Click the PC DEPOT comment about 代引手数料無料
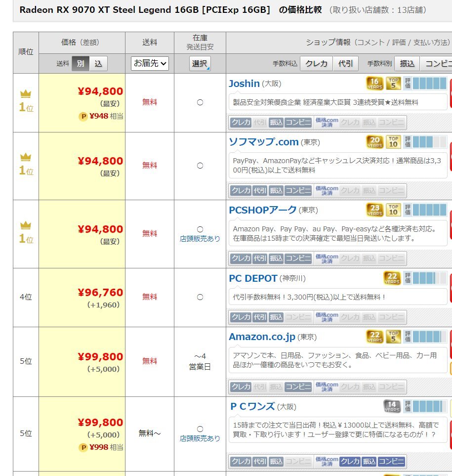 tap(309, 297)
